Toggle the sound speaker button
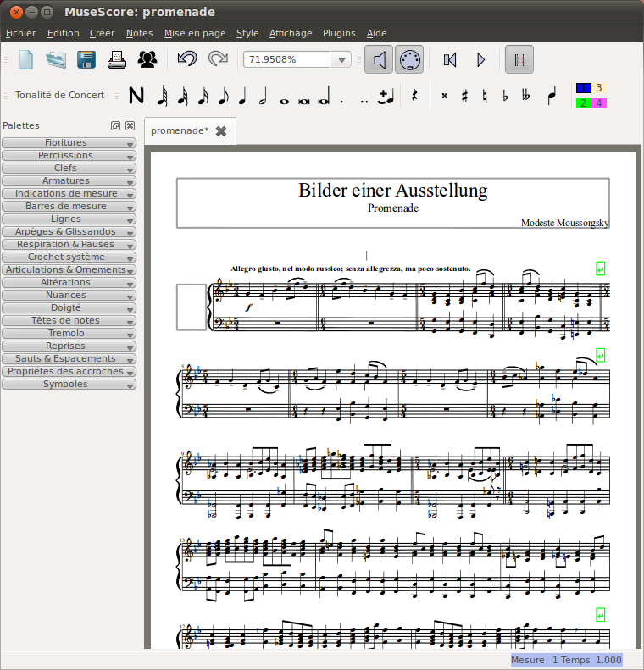Image resolution: width=644 pixels, height=670 pixels. tap(379, 59)
